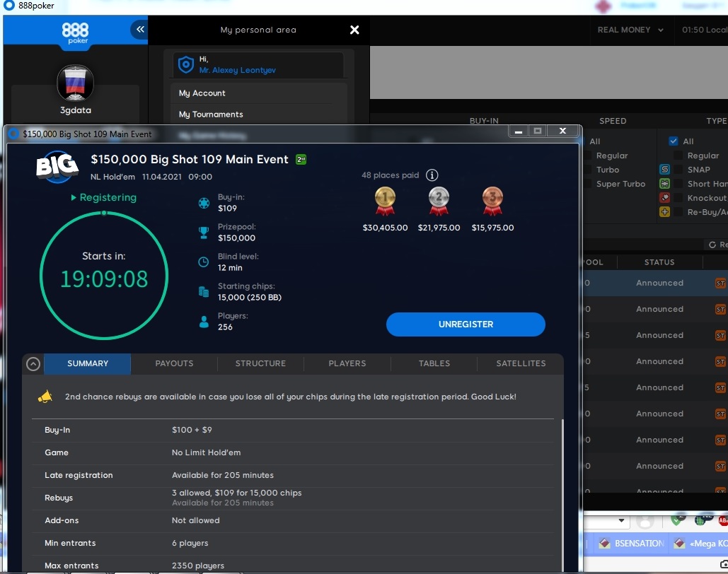Screen dimensions: 728x574
Task: Open the PLAYERS tab
Action: tap(347, 363)
